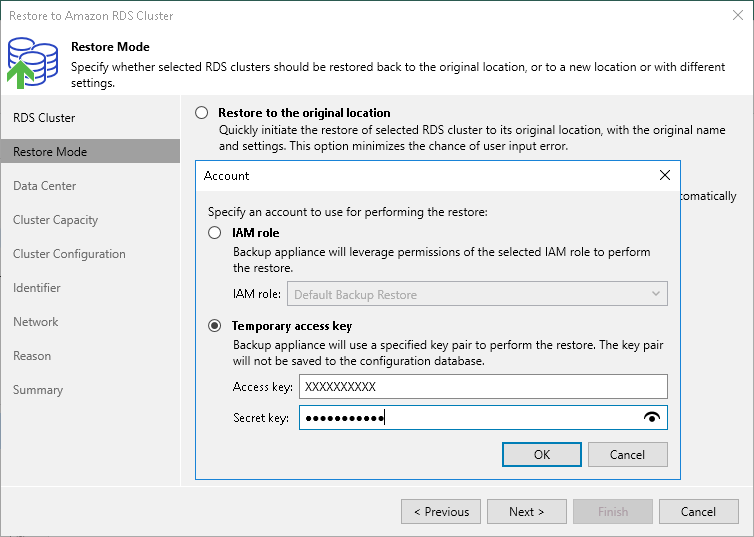Screen dimensions: 754x537
Task: Open the RDS Cluster wizard step
Action: coord(44,118)
